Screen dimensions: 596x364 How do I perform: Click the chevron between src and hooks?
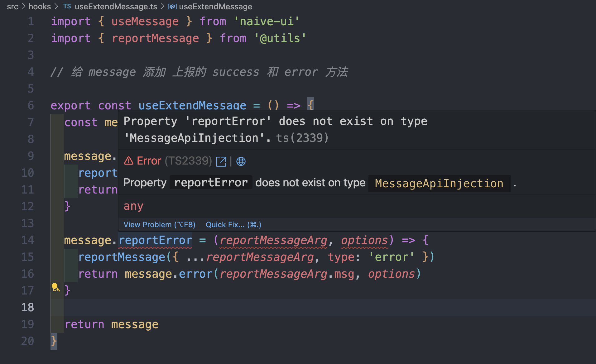coord(24,7)
